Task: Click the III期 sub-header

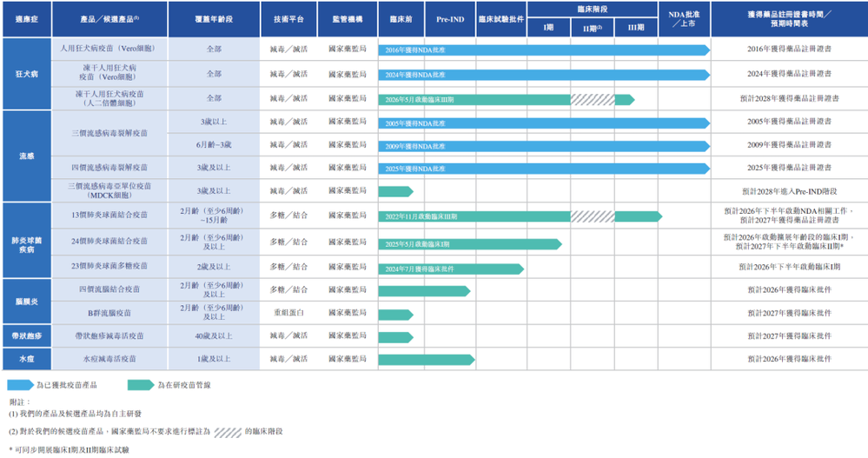Action: (x=635, y=27)
